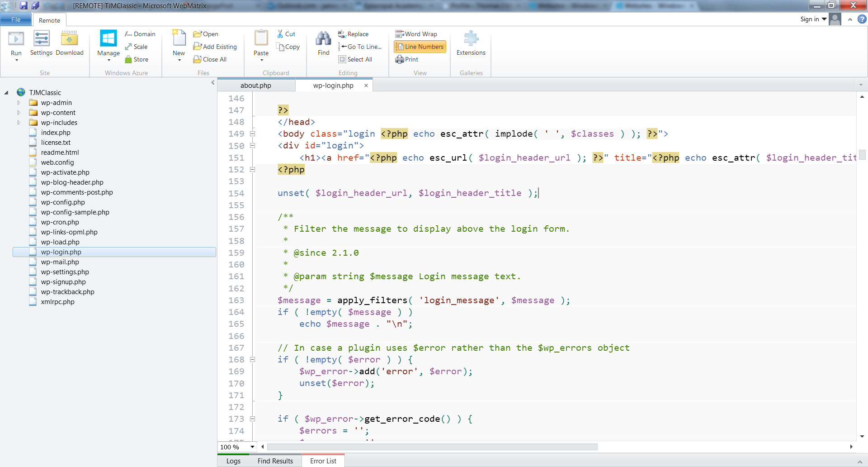This screenshot has height=467, width=868.
Task: Select index.php in the file tree
Action: pos(56,133)
